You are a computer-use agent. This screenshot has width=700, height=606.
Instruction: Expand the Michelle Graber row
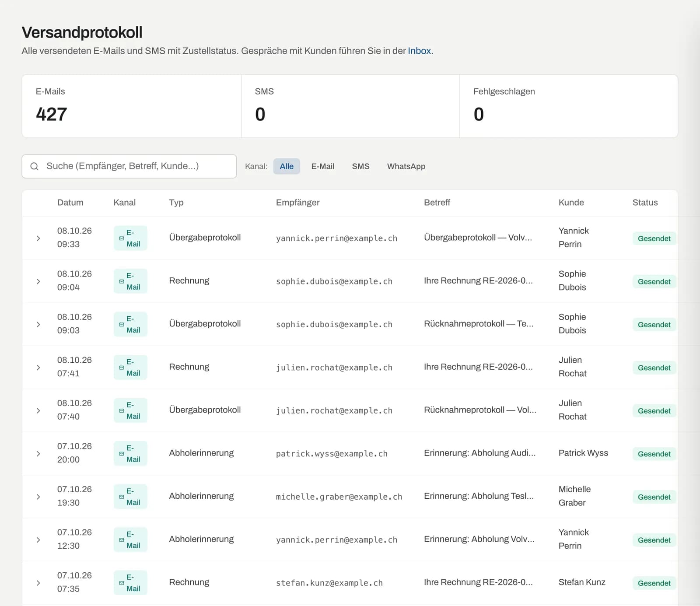click(x=38, y=497)
